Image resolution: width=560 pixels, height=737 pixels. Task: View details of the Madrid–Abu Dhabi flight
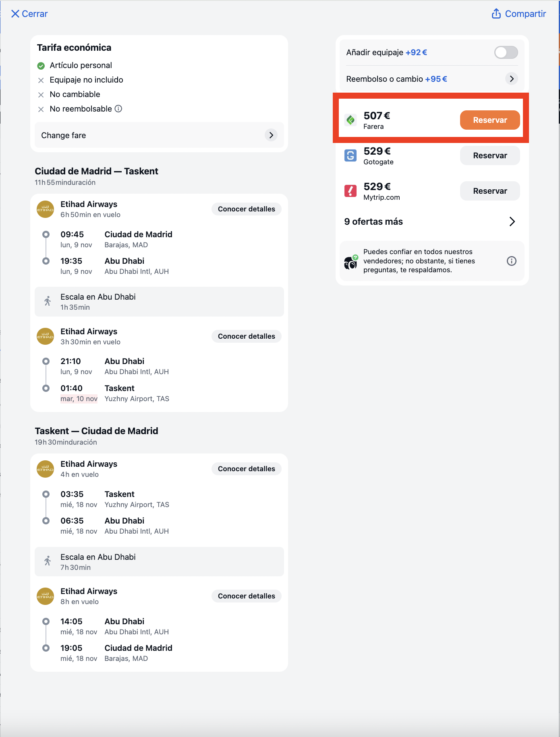(247, 209)
